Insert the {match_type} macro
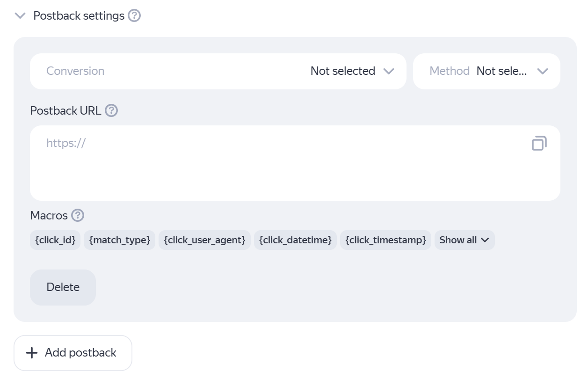This screenshot has height=379, width=588. click(x=119, y=240)
